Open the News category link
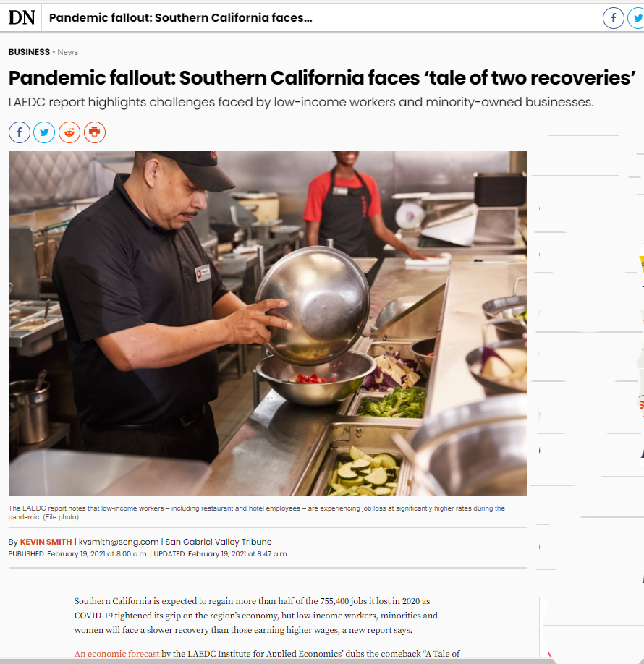This screenshot has width=644, height=664. coord(68,52)
